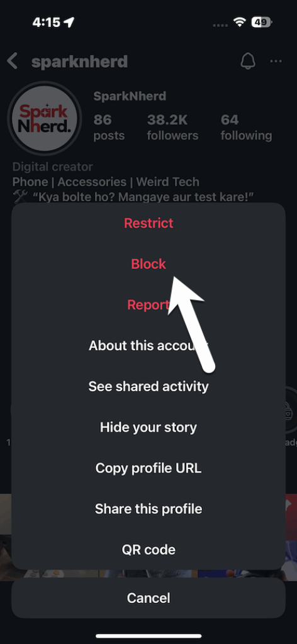
Task: Choose Block in the action sheet
Action: coord(148,264)
